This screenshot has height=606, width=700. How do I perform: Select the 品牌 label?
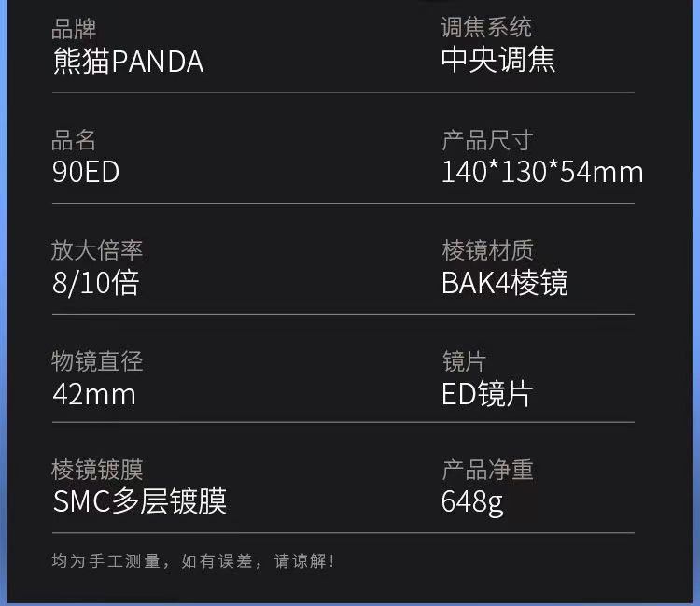(74, 30)
